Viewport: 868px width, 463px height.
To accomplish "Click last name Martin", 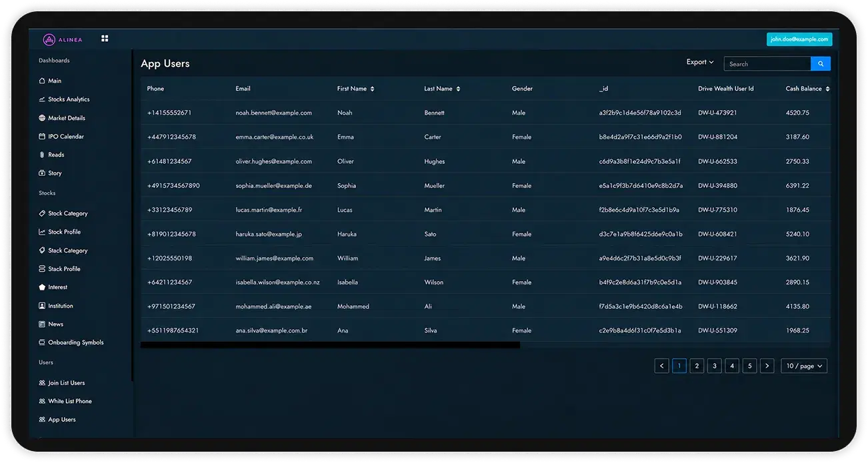I will [433, 210].
